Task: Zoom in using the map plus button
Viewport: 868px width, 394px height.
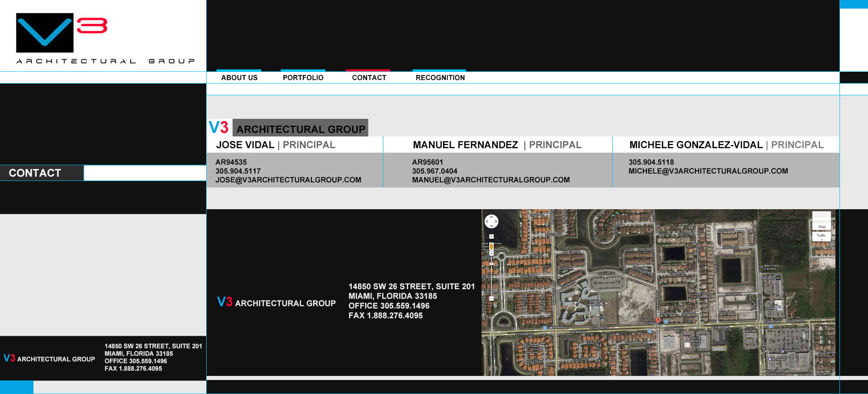Action: (x=491, y=254)
